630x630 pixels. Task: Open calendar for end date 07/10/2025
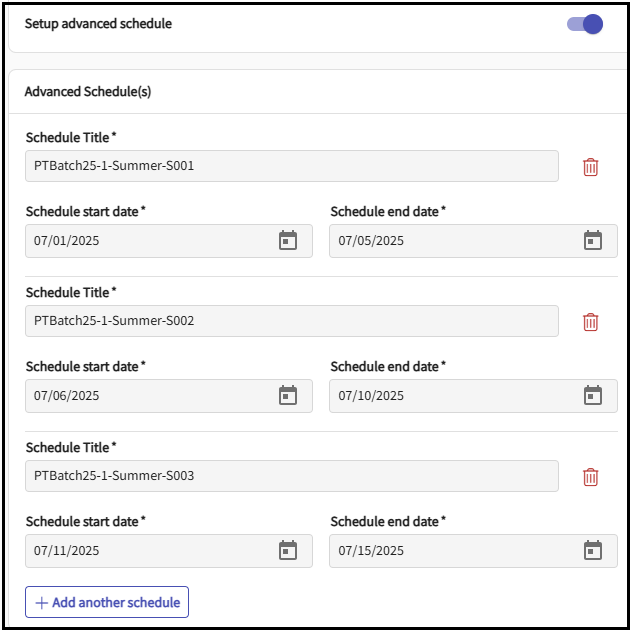point(593,396)
